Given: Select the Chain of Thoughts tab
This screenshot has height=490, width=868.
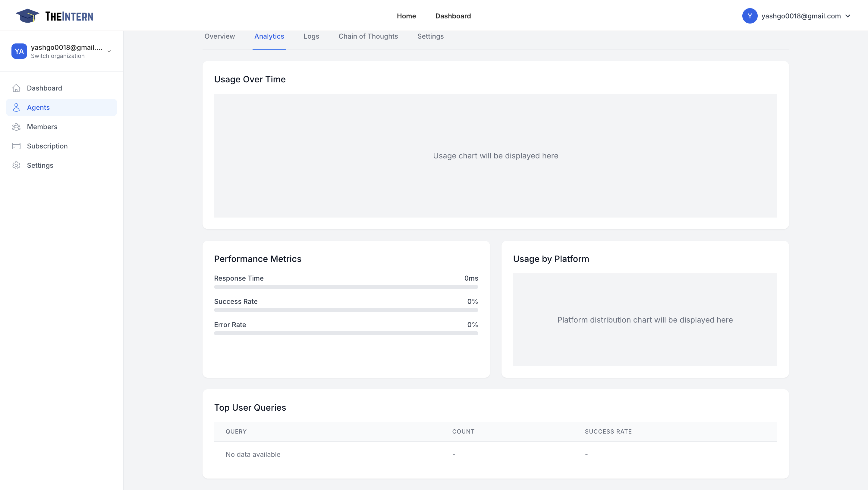Looking at the screenshot, I should [368, 36].
